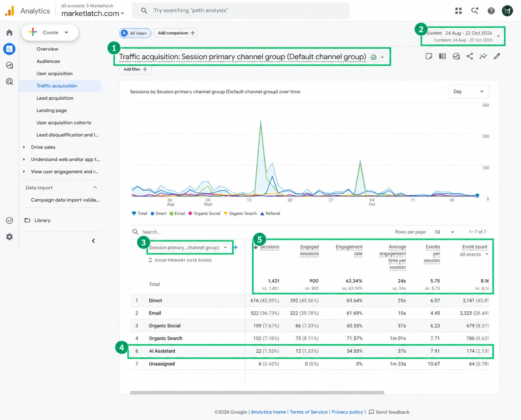The image size is (521, 420).
Task: Click the annotations note icon
Action: [429, 56]
